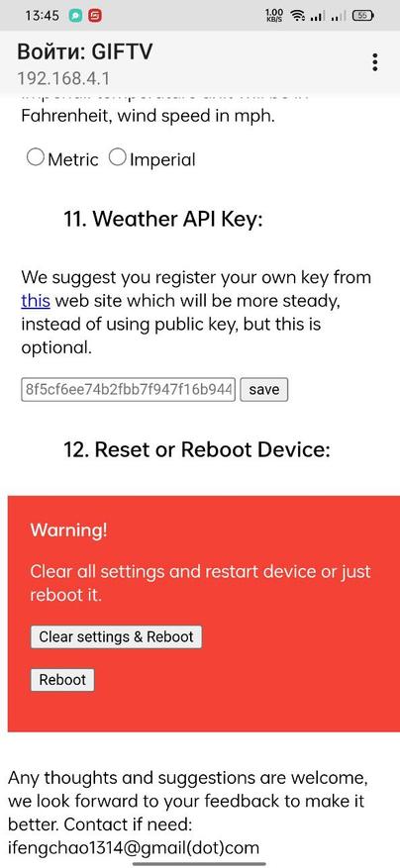Select the Imperial radio button
The height and width of the screenshot is (868, 400).
(x=118, y=158)
